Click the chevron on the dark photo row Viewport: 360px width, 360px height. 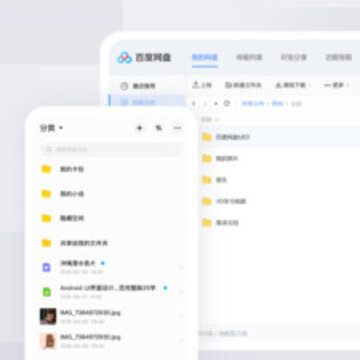(x=181, y=316)
